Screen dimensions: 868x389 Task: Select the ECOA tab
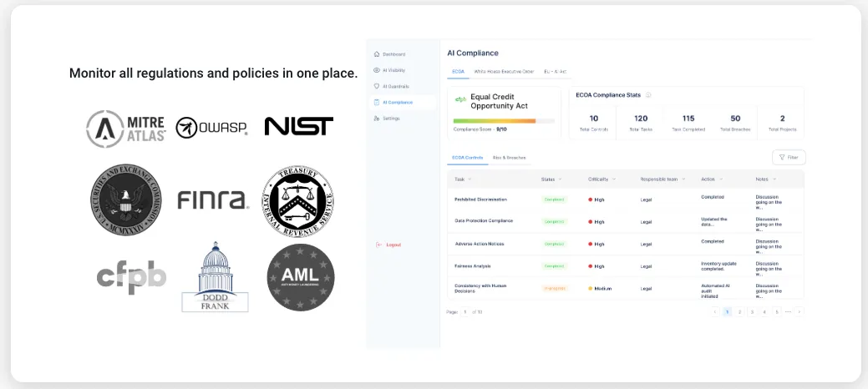458,72
